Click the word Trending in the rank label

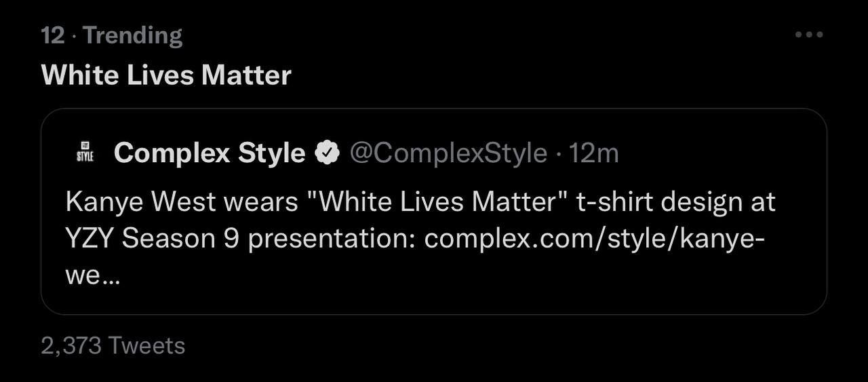click(x=133, y=35)
